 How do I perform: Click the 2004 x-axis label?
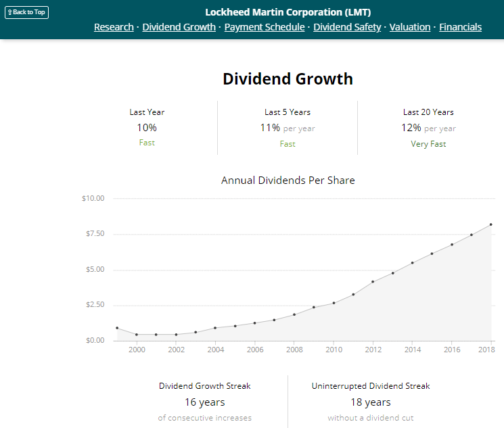coord(216,350)
